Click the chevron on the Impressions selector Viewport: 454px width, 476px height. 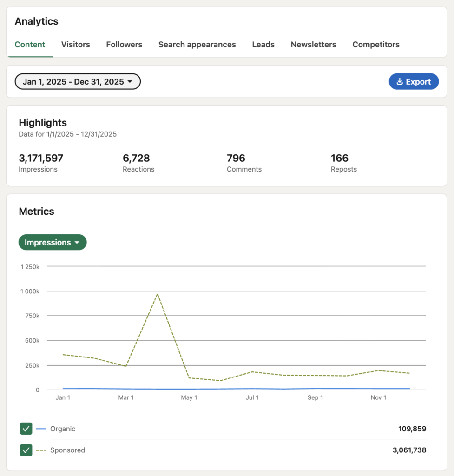(x=77, y=242)
